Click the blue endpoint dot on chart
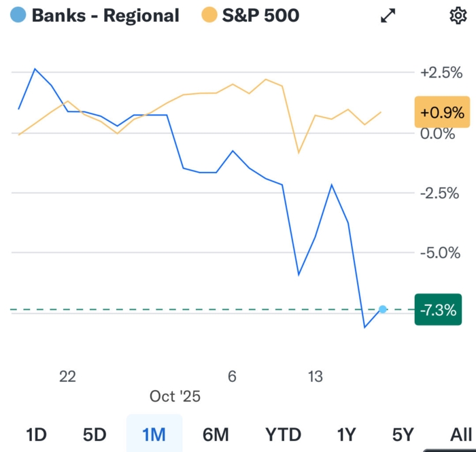The image size is (476, 452). (x=383, y=309)
